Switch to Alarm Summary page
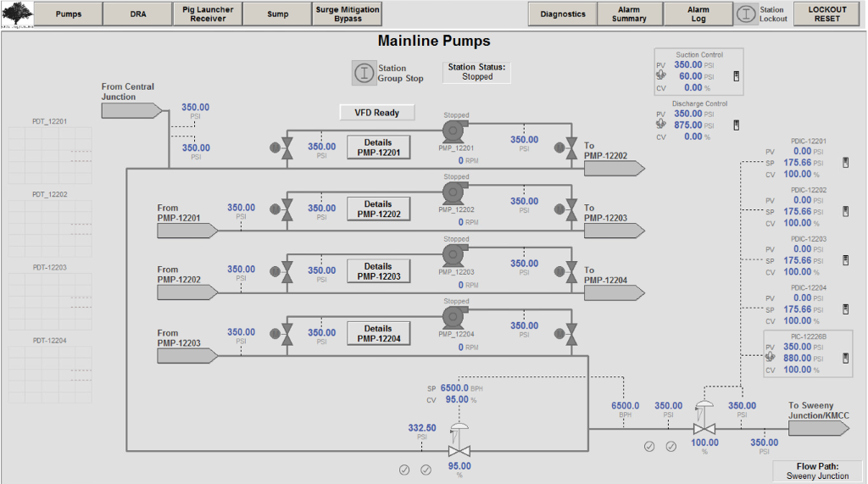868x484 pixels. [629, 14]
